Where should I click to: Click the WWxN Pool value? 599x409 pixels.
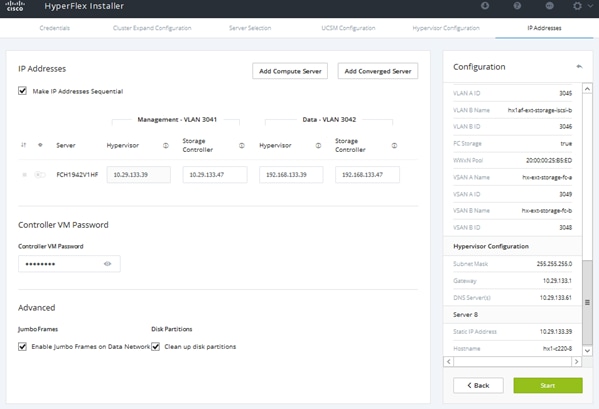549,160
